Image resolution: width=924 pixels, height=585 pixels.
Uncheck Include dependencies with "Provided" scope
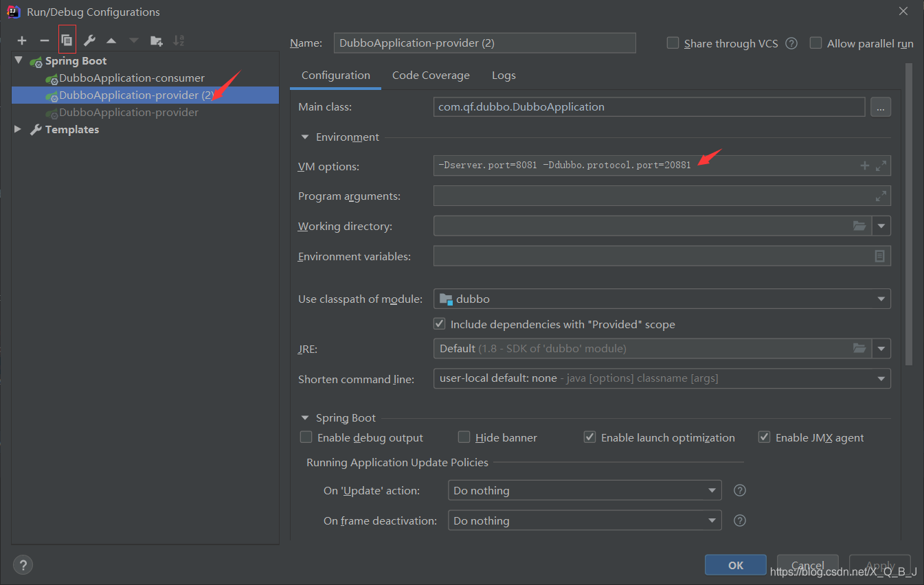440,323
